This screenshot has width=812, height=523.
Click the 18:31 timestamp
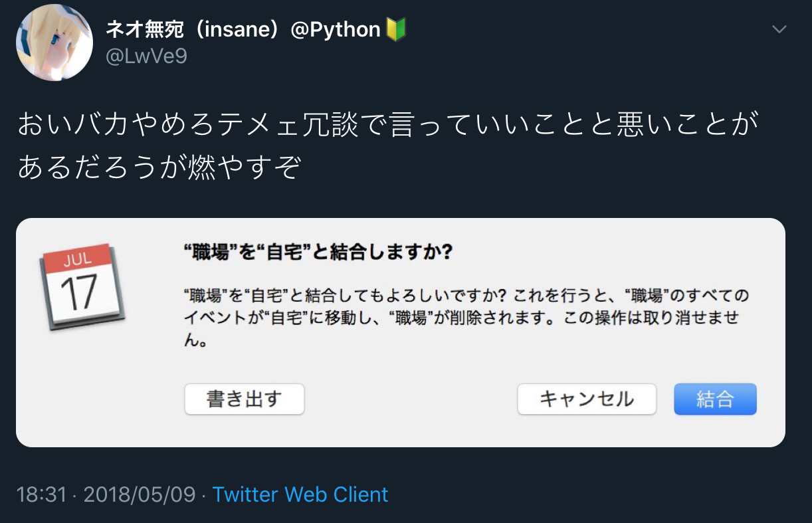tap(41, 494)
